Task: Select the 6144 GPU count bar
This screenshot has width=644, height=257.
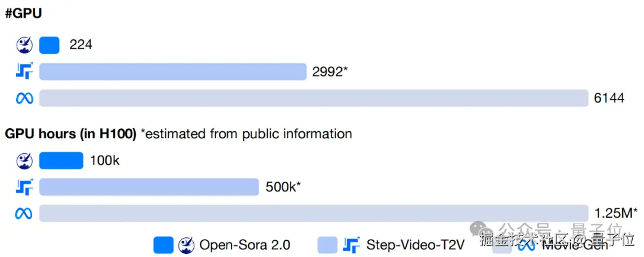Action: pyautogui.click(x=314, y=98)
